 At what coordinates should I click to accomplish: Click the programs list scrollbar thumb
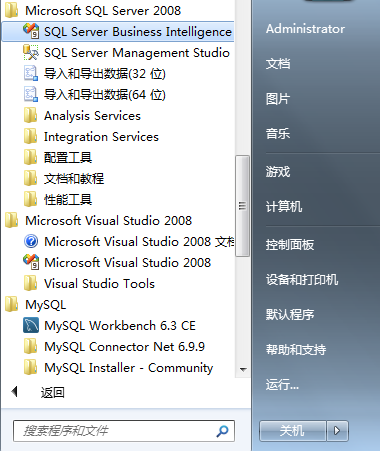(242, 206)
